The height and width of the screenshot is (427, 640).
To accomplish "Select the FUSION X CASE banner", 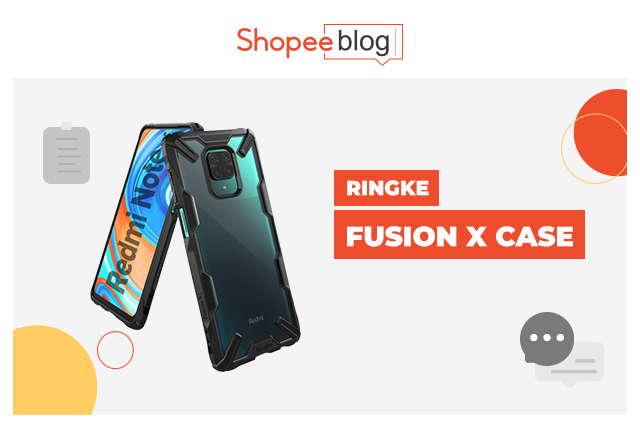I will click(459, 235).
